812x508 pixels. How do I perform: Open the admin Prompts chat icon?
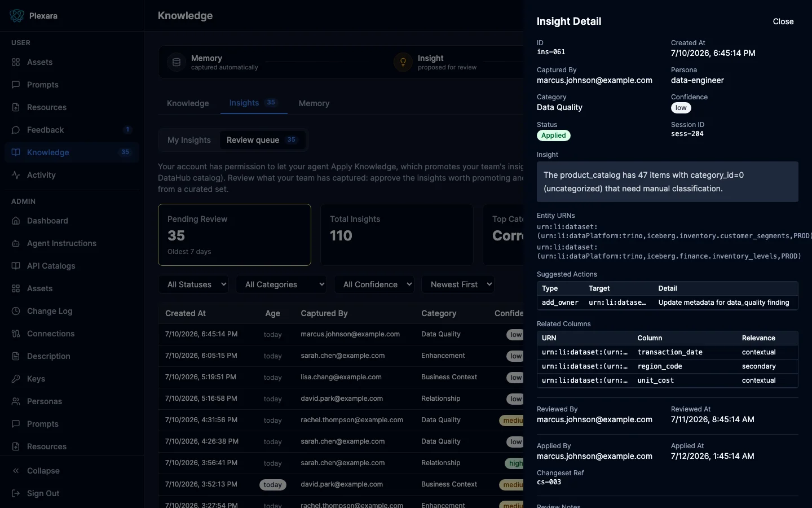16,424
